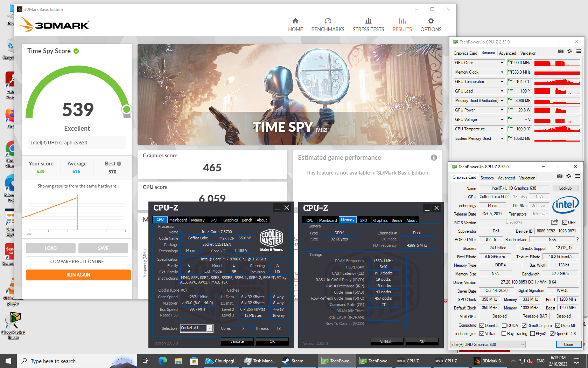This screenshot has width=588, height=368.
Task: Expand the GPU Temperature sensor dropdown
Action: click(502, 82)
